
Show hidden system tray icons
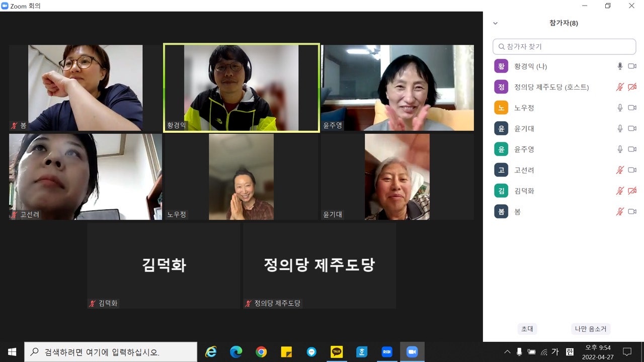click(x=507, y=352)
